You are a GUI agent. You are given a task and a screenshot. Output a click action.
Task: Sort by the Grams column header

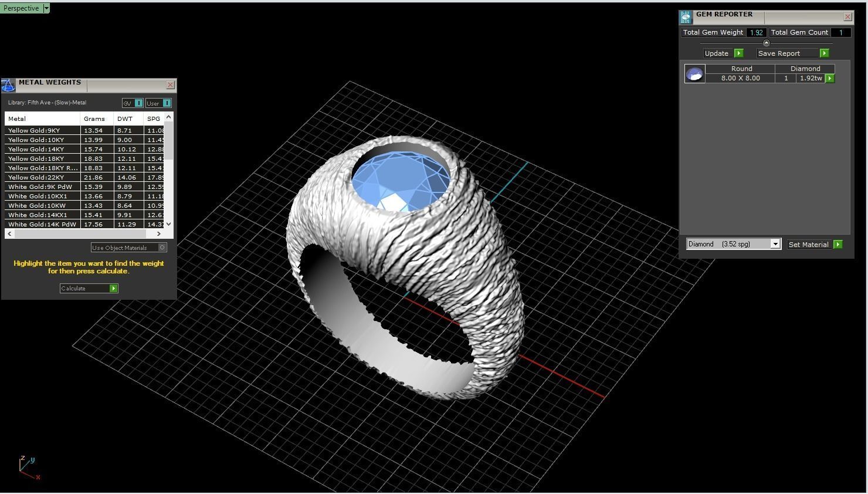tap(97, 119)
